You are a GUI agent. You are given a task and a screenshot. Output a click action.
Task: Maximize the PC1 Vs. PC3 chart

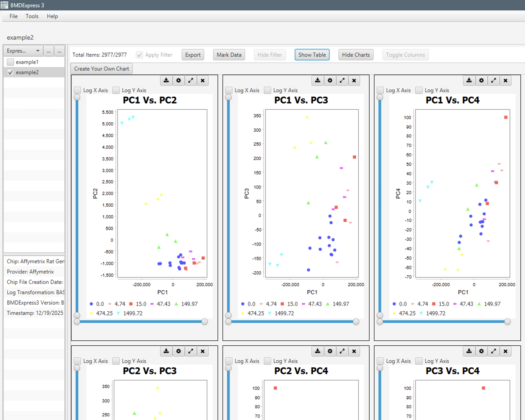[342, 81]
